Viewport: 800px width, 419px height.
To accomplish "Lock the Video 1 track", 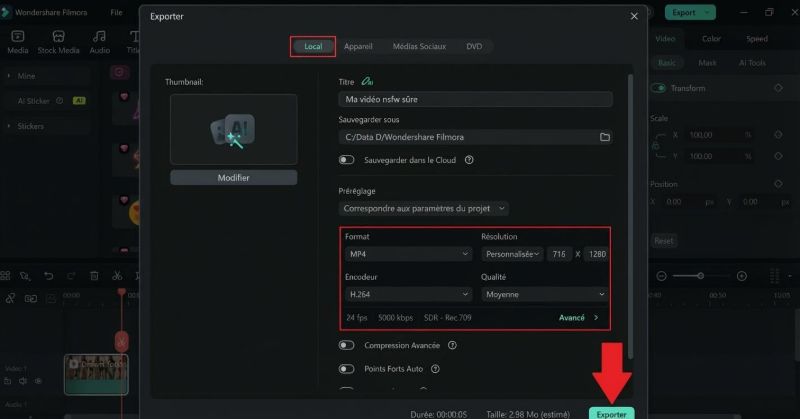I will tap(7, 381).
